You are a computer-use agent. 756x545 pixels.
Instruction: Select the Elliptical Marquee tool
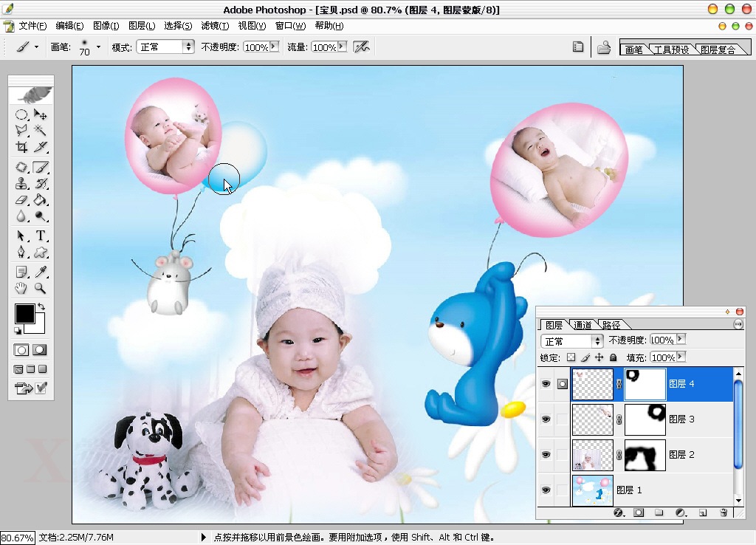pos(21,114)
